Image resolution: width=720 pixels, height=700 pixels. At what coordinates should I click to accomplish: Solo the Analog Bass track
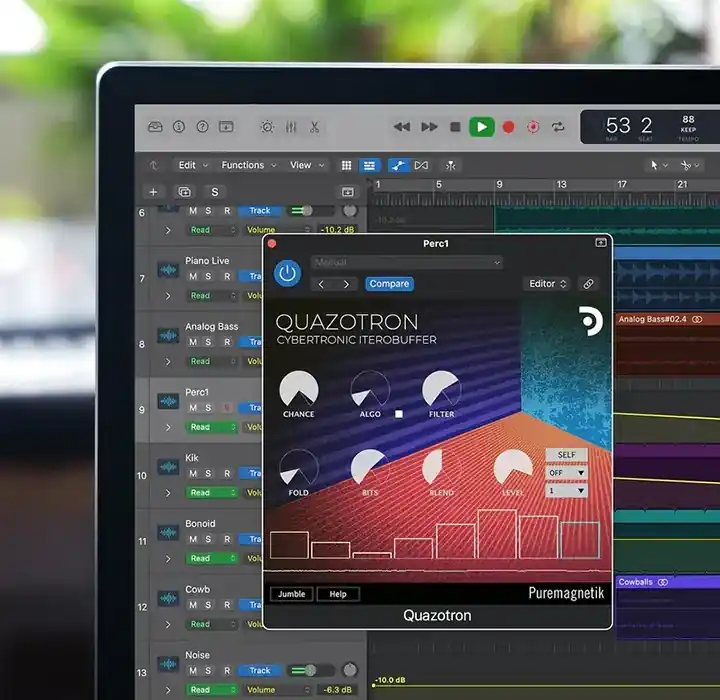point(208,342)
